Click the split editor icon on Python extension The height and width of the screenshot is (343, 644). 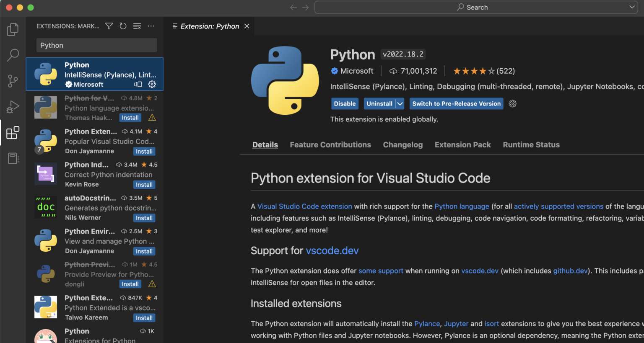point(138,84)
